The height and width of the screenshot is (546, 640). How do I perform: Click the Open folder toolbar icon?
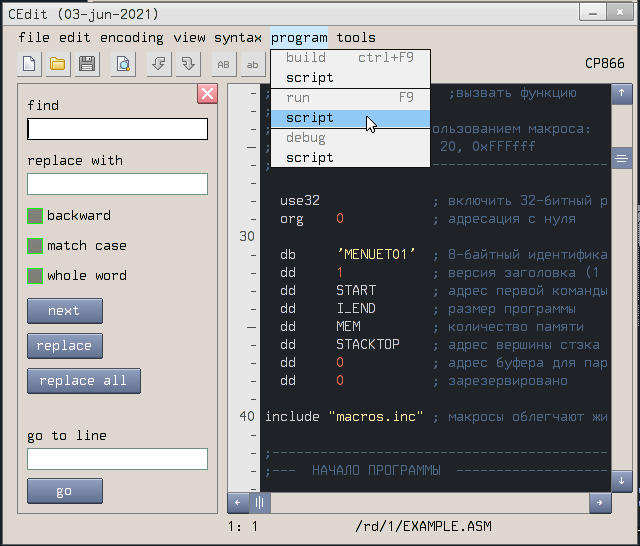point(58,64)
